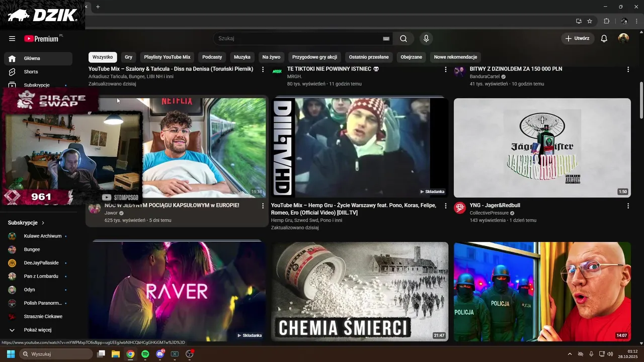
Task: Select Ostatnio przesłane chip
Action: (369, 57)
